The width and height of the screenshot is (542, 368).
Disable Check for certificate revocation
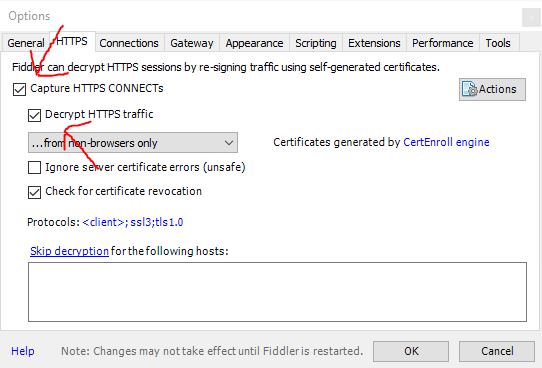pos(34,192)
